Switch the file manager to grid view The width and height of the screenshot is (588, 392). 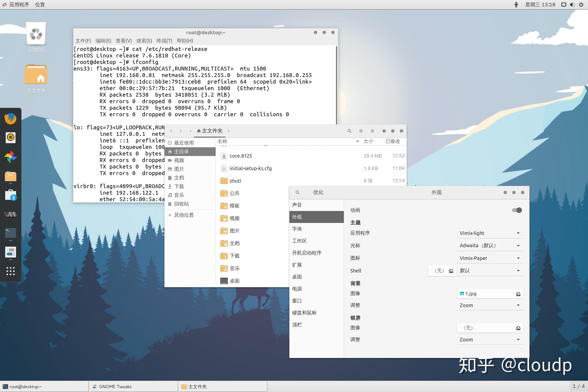(x=361, y=131)
